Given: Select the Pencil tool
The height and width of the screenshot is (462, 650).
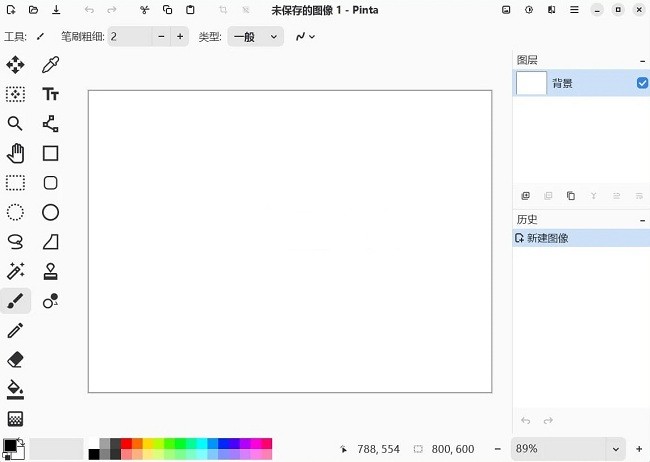Looking at the screenshot, I should point(15,331).
